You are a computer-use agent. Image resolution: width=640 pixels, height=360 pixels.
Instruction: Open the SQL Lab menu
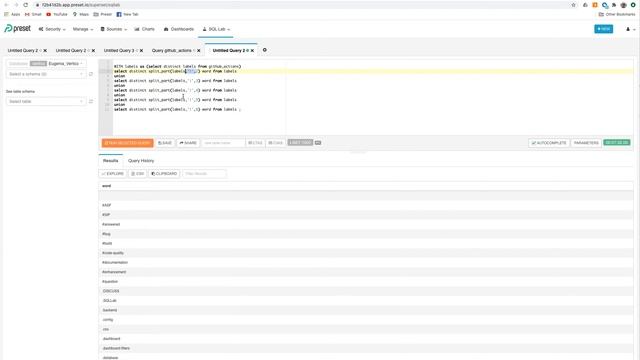point(216,29)
